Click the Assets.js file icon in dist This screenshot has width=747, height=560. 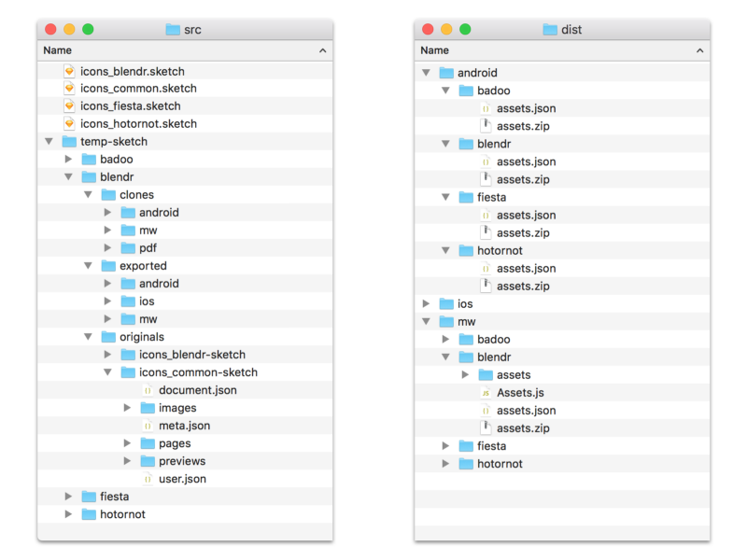click(x=486, y=393)
